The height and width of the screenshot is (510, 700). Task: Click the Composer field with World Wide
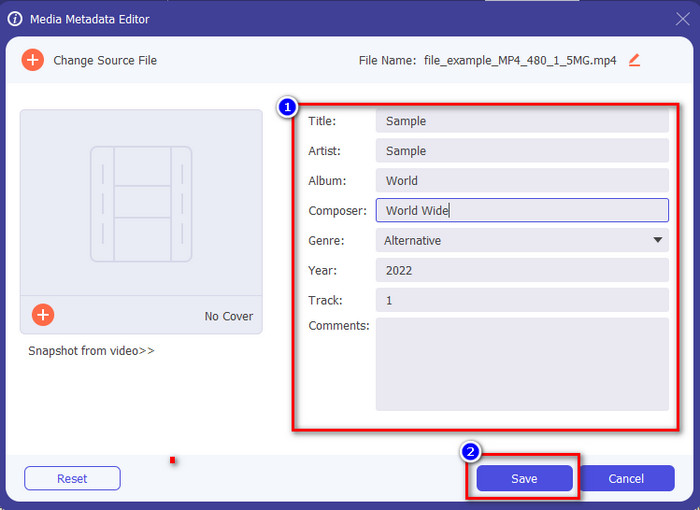(521, 211)
